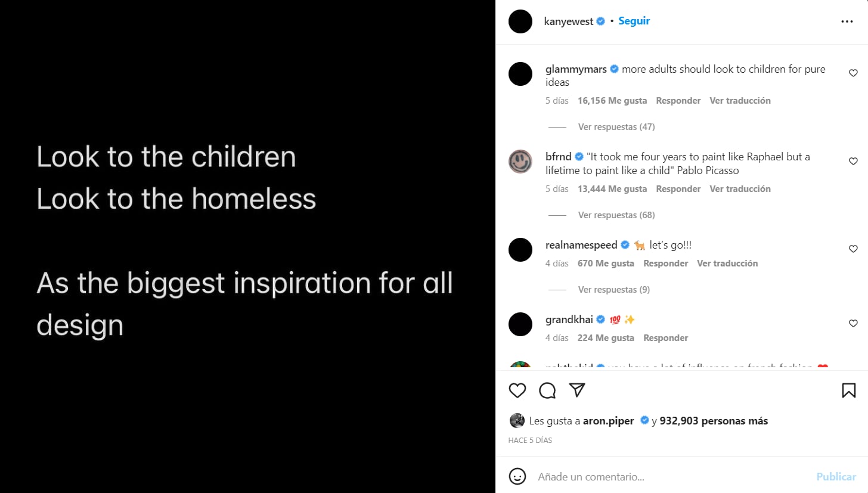Show the 68 replies to bfrnd's comment

tap(616, 215)
